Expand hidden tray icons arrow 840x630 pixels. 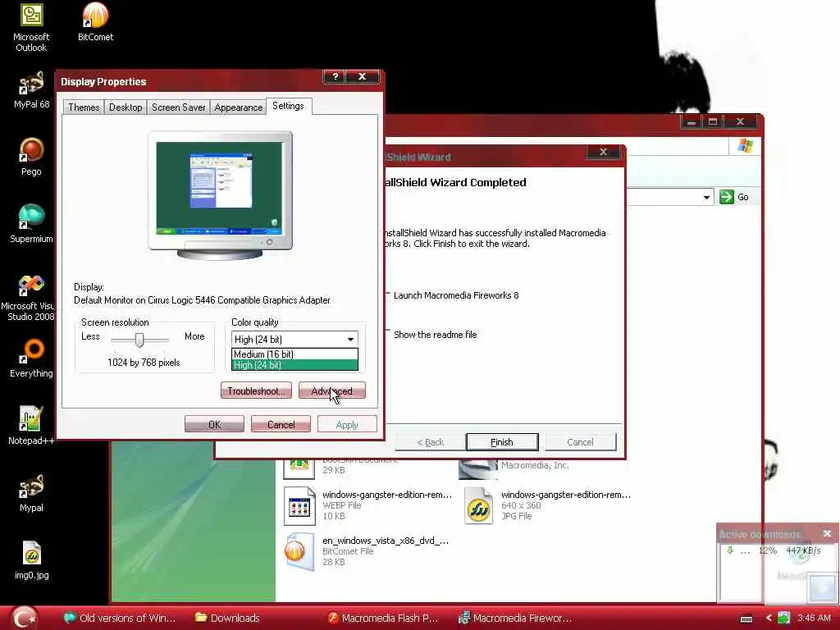pyautogui.click(x=769, y=618)
